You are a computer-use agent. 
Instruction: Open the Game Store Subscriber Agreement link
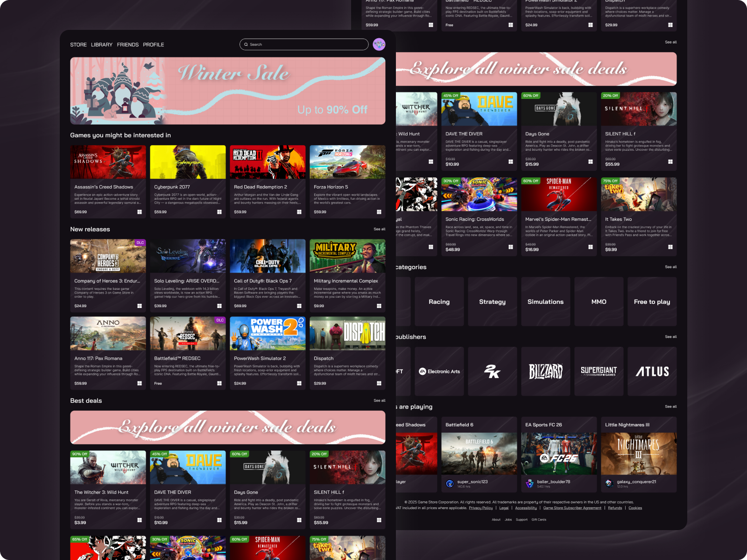pos(572,508)
